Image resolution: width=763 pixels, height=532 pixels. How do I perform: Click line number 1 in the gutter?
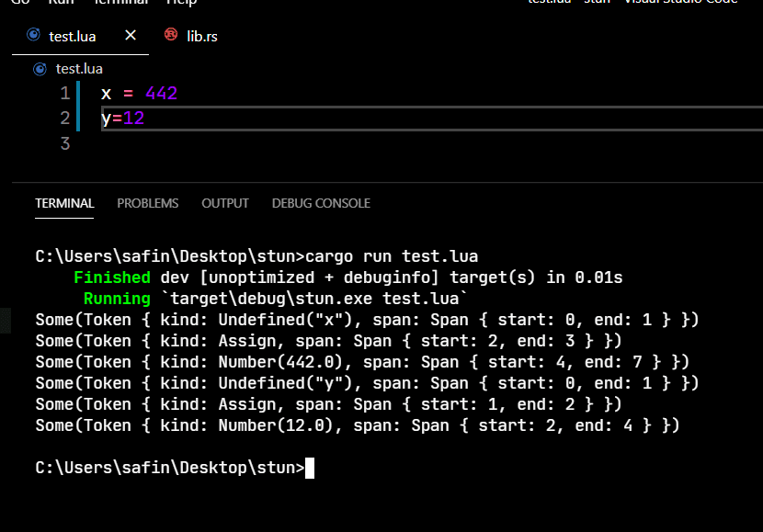click(x=65, y=93)
